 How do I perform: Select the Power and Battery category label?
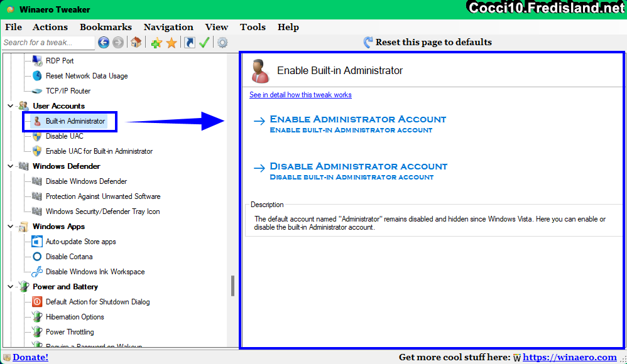pos(65,287)
